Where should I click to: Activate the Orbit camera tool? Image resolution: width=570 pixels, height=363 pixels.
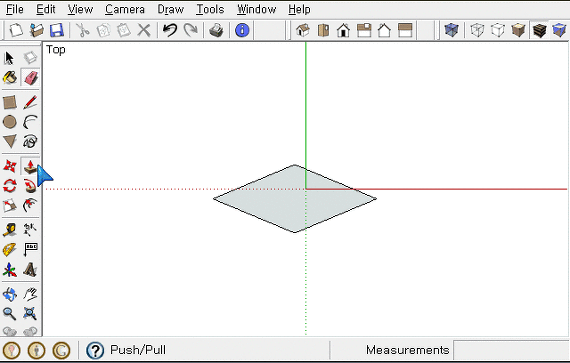[x=10, y=294]
